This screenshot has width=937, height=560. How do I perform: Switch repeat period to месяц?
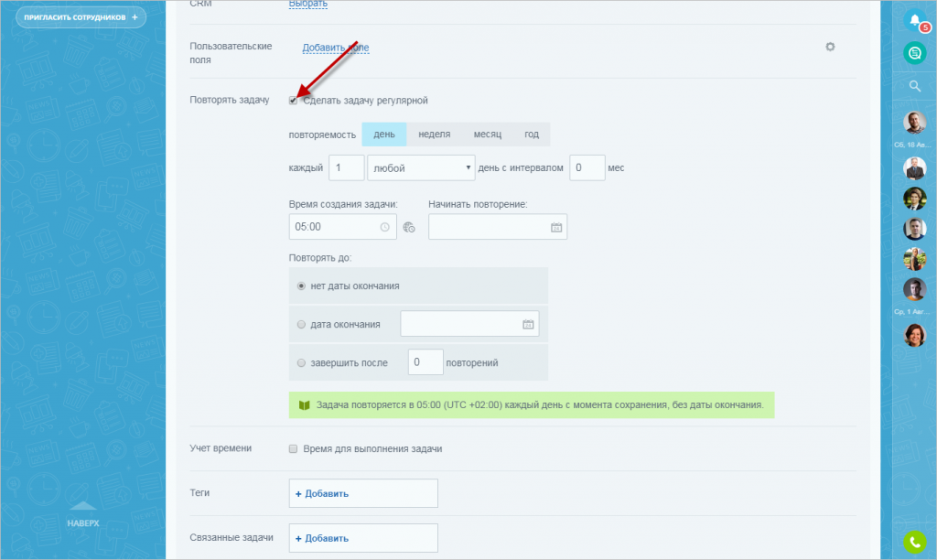(x=488, y=135)
